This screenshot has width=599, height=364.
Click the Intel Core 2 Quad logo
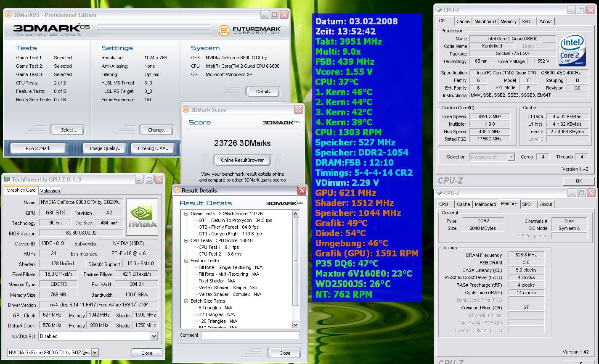[x=572, y=50]
